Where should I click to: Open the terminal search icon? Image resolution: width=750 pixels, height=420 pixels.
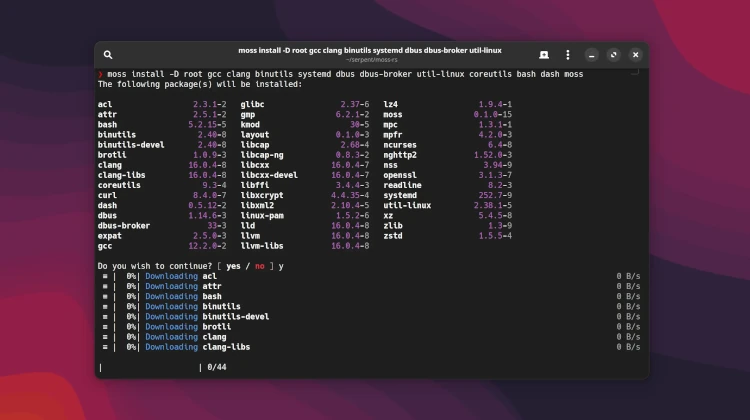tap(108, 54)
